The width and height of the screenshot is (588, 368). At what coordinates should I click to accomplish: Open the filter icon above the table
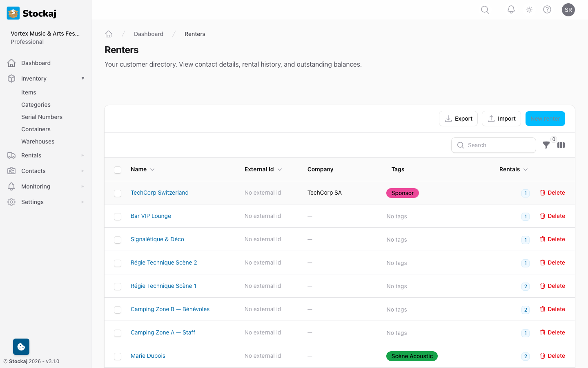[546, 145]
